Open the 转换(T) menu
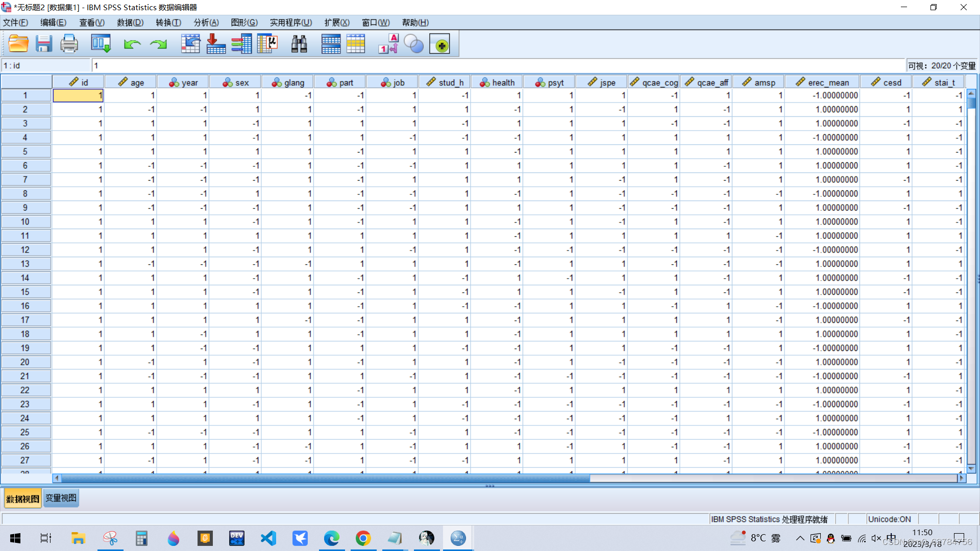Screen dimensions: 980x551 [168, 22]
